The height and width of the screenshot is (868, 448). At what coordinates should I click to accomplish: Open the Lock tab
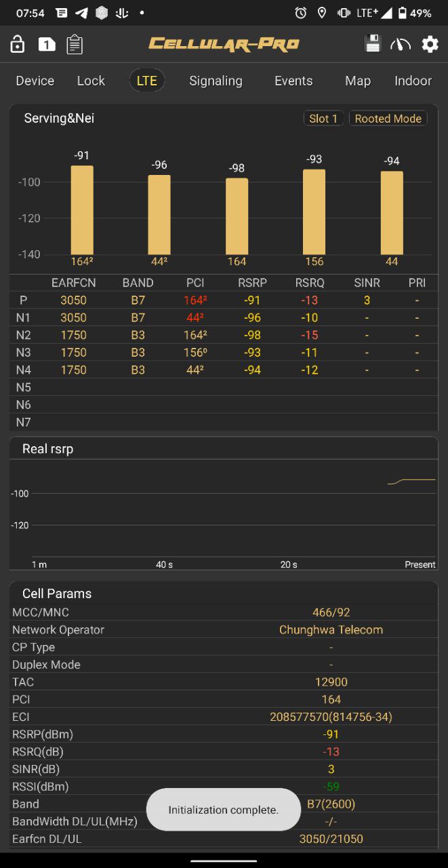pos(91,81)
